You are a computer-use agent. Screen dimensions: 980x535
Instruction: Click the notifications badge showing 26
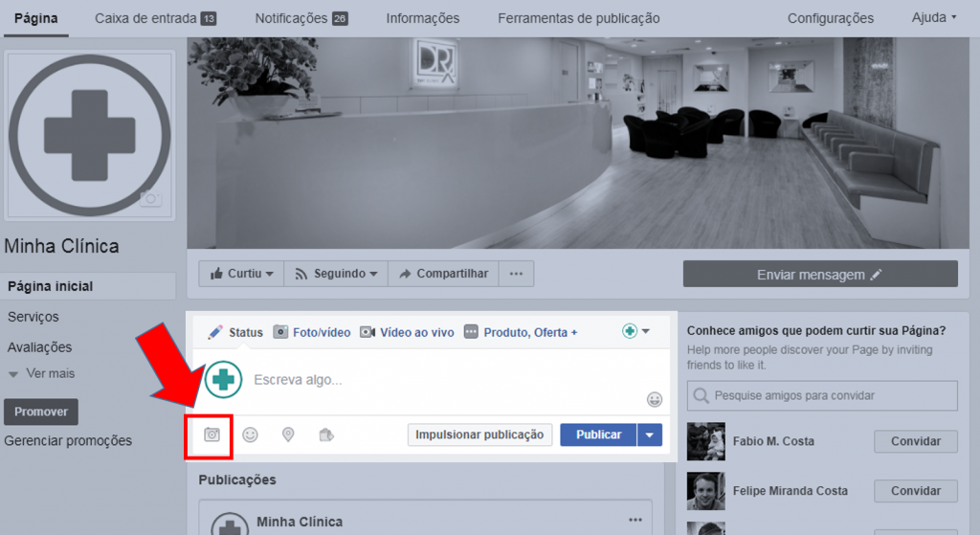340,19
